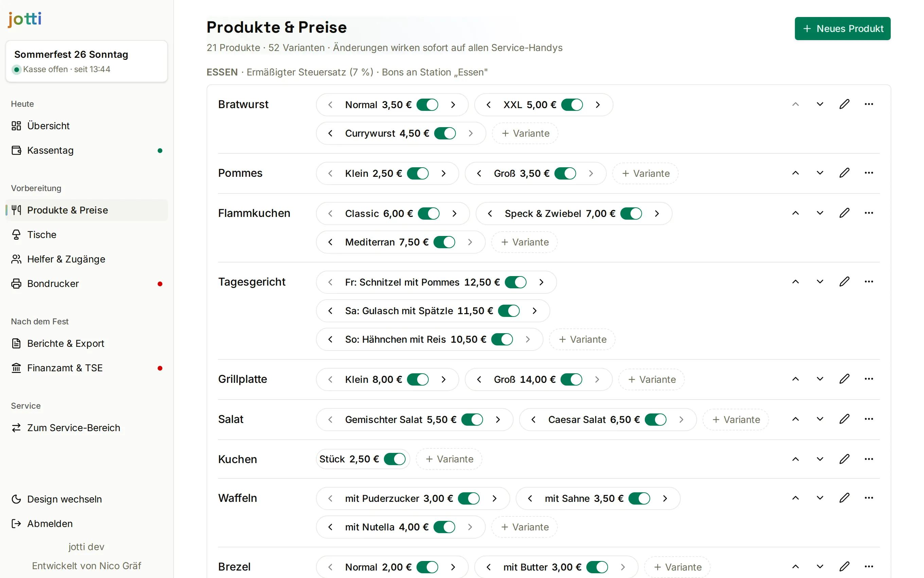Viewport: 924px width, 578px height.
Task: Move Pommes Groß variant left
Action: (x=479, y=173)
